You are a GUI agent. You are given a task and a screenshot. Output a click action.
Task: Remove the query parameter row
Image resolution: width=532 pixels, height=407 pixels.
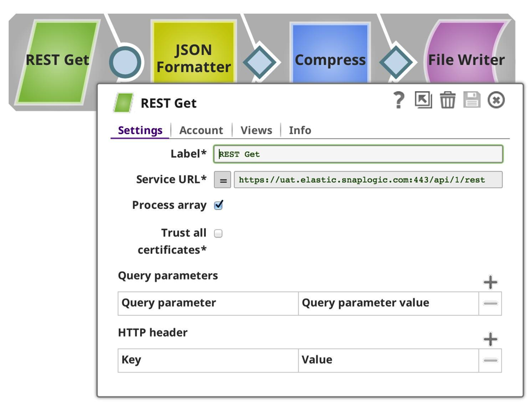click(x=491, y=303)
